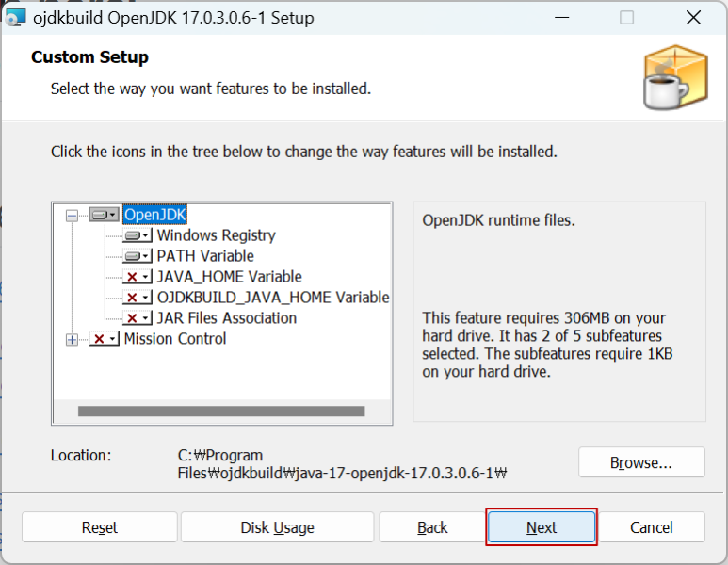Close the setup window
The image size is (728, 565).
(694, 18)
